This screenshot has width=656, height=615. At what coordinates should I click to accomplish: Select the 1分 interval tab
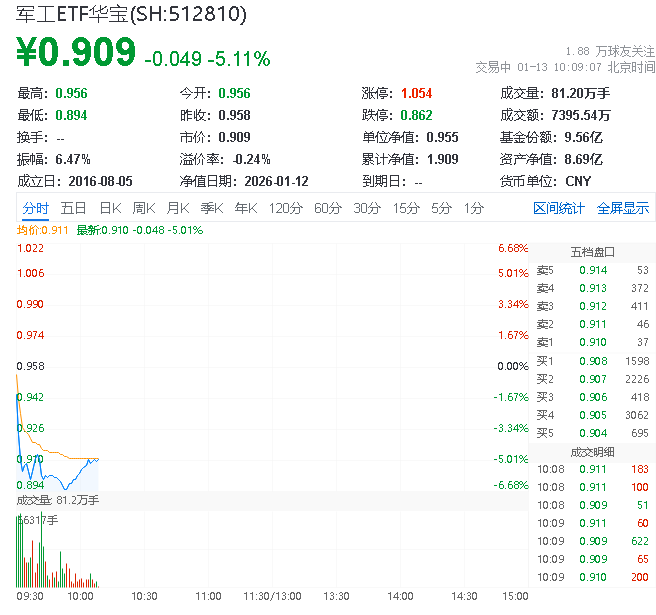click(473, 208)
